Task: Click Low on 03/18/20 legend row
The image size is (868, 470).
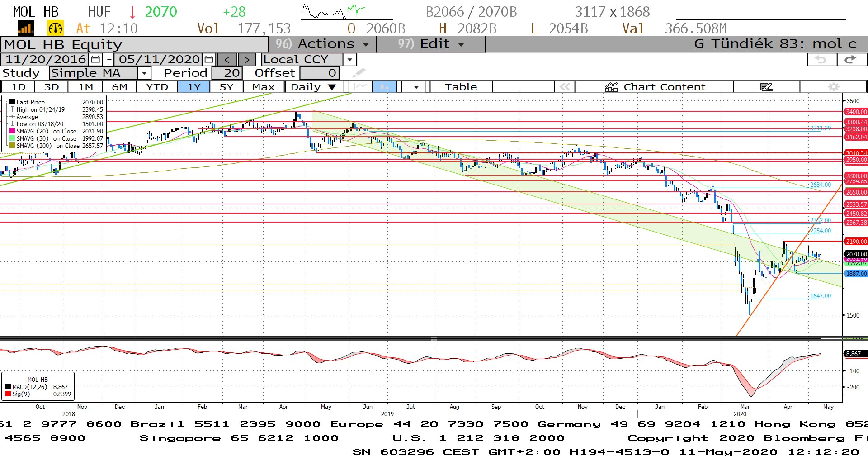Action: point(57,123)
